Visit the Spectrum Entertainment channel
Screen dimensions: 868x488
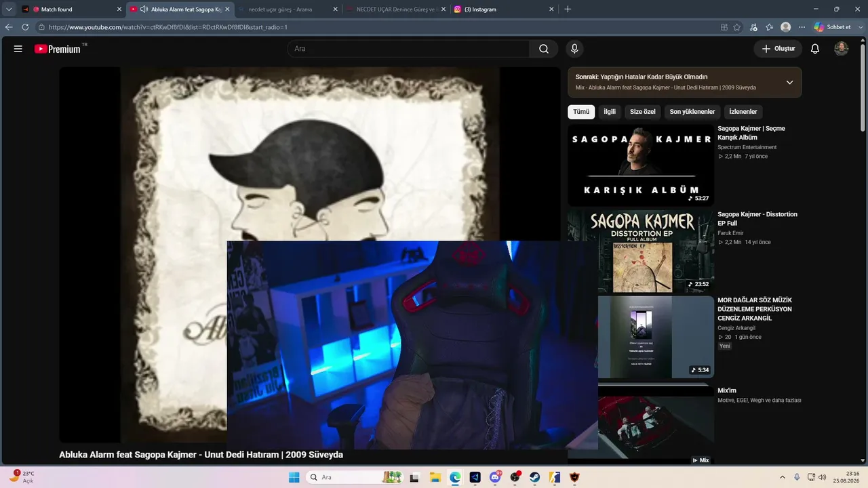coord(747,147)
